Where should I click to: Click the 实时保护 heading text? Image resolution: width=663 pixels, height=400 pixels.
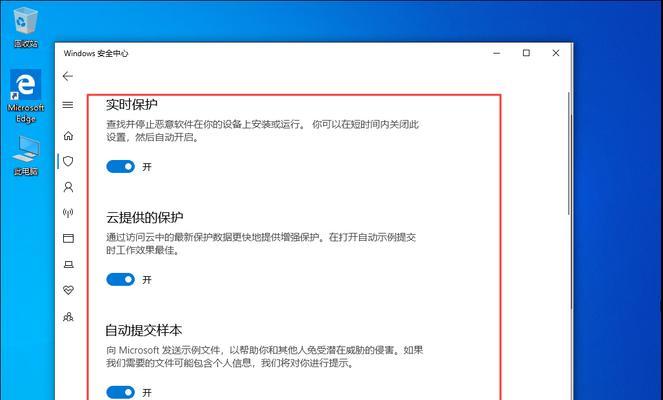point(132,104)
